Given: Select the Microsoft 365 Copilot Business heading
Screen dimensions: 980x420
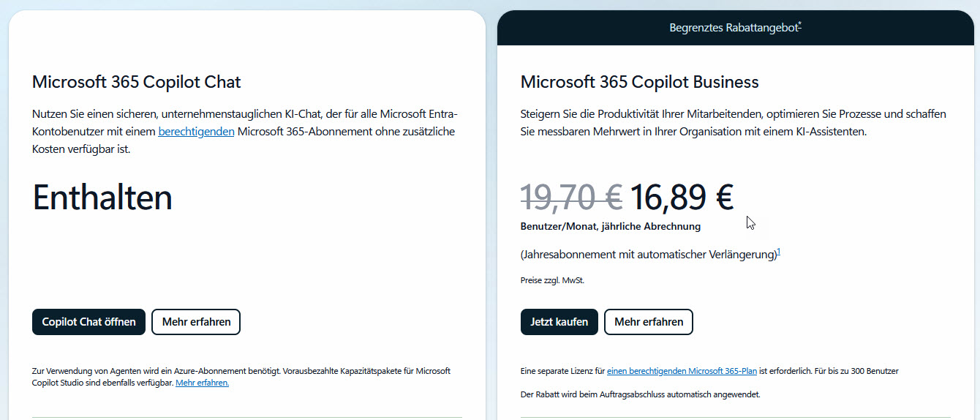Looking at the screenshot, I should tap(639, 82).
